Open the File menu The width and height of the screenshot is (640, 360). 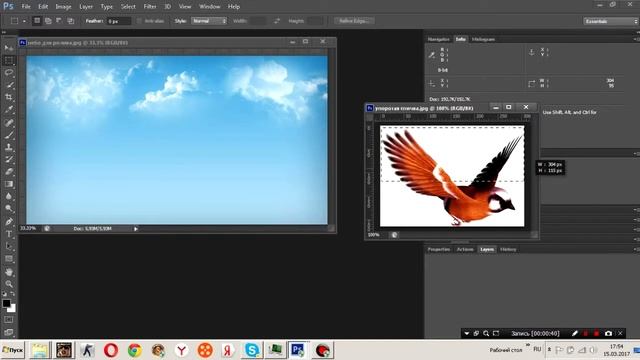click(26, 7)
